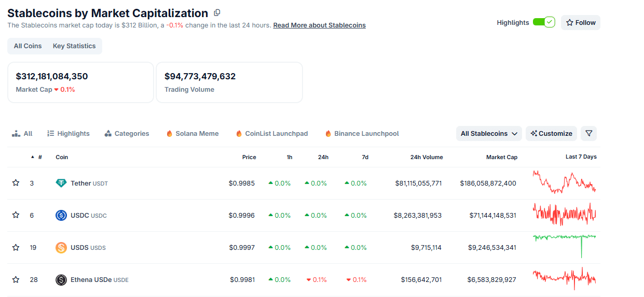Star USDC to add to watchlist
Screen dimensions: 644x297
(x=16, y=215)
